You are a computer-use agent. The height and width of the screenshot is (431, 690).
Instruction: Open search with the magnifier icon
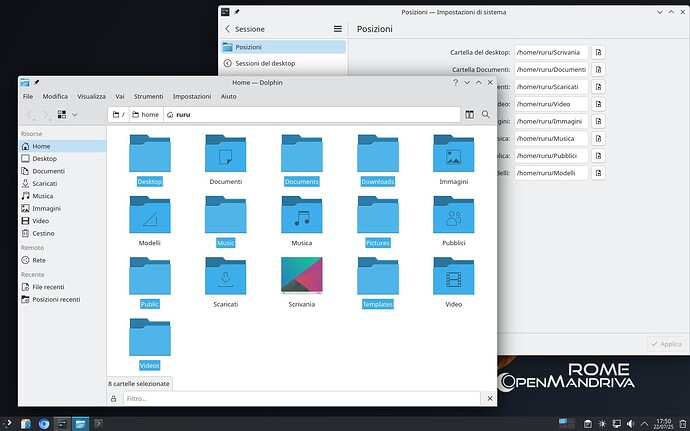click(486, 115)
